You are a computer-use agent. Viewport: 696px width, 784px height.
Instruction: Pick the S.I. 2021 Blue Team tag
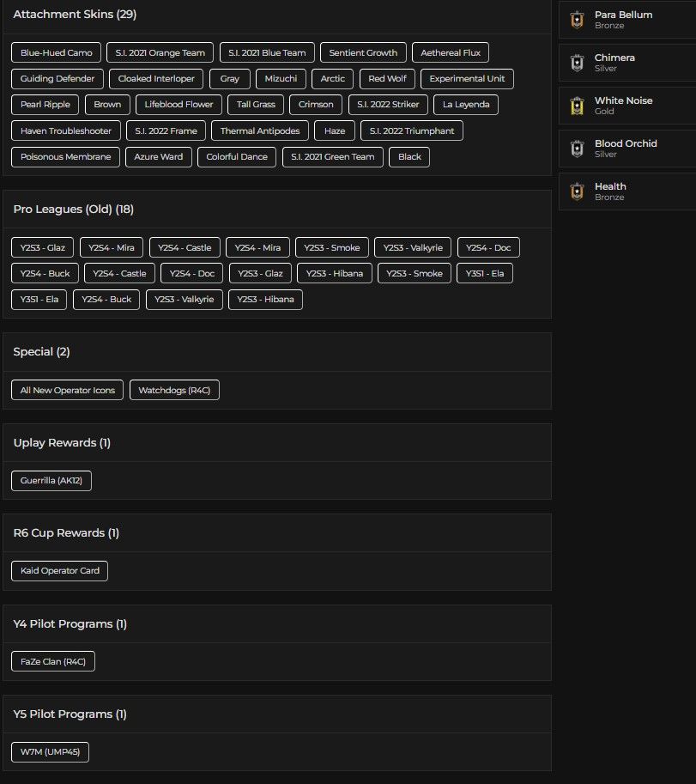pyautogui.click(x=267, y=52)
